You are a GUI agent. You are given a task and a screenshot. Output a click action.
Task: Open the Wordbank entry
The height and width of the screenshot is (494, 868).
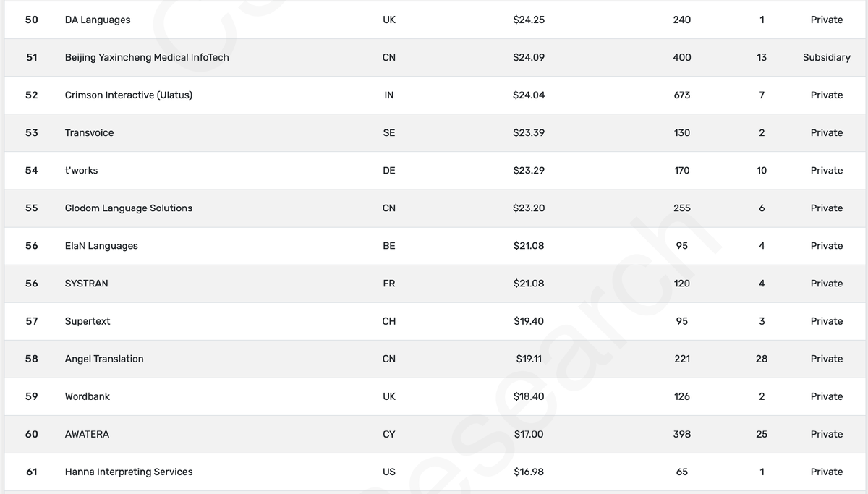(x=88, y=396)
